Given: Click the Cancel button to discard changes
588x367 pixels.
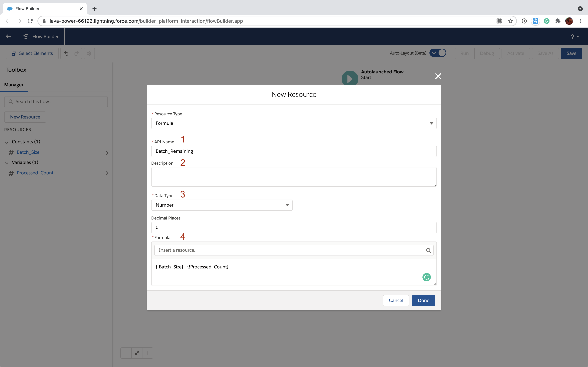Looking at the screenshot, I should (396, 300).
